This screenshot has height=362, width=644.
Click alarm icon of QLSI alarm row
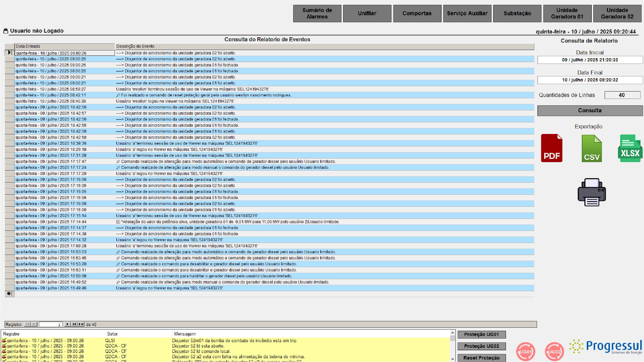pos(4,341)
